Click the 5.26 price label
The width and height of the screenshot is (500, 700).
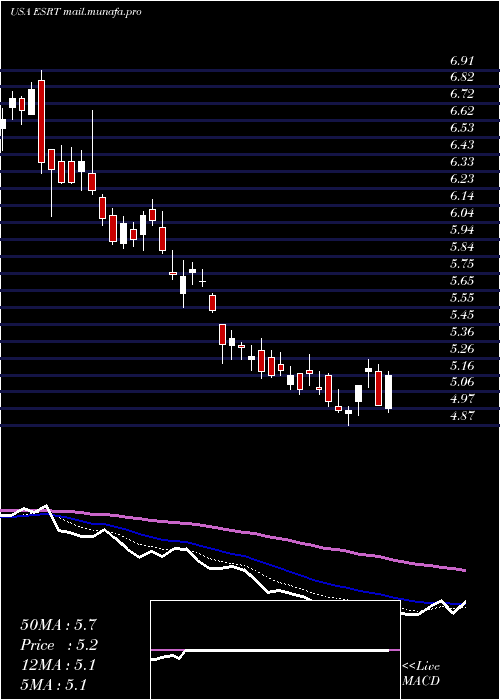pos(462,349)
